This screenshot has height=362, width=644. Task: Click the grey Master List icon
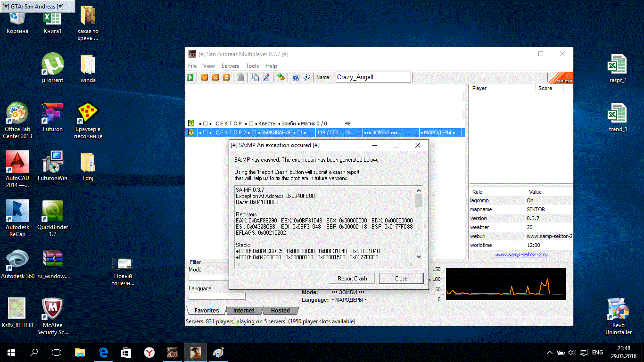[x=240, y=77]
